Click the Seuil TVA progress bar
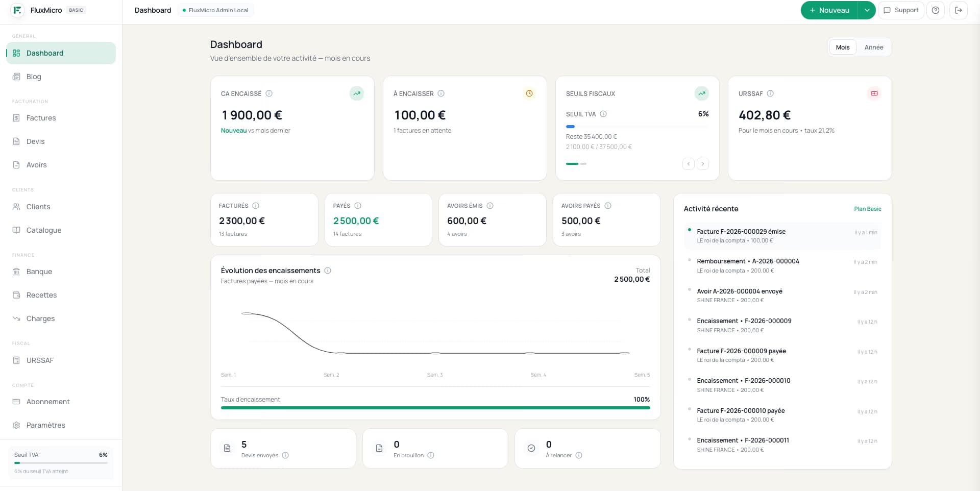This screenshot has width=980, height=491. point(61,463)
